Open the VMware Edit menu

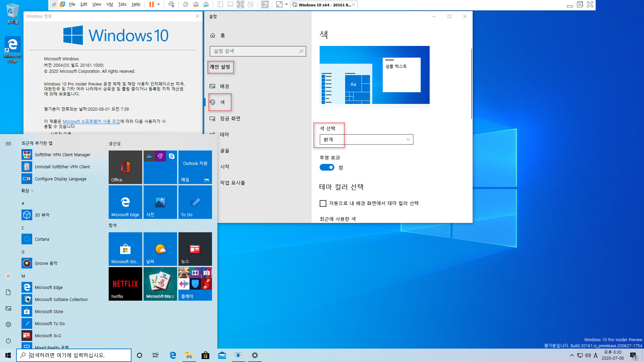coord(84,4)
